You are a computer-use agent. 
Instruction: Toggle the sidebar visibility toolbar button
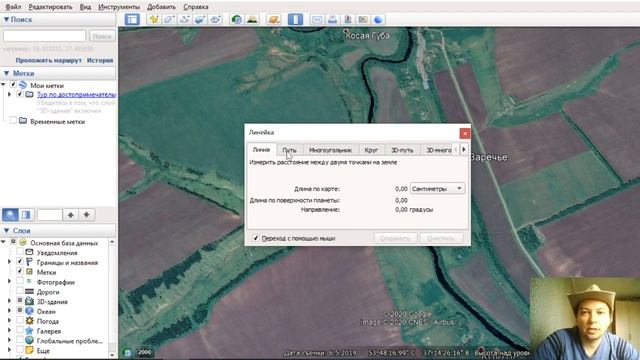click(x=132, y=19)
